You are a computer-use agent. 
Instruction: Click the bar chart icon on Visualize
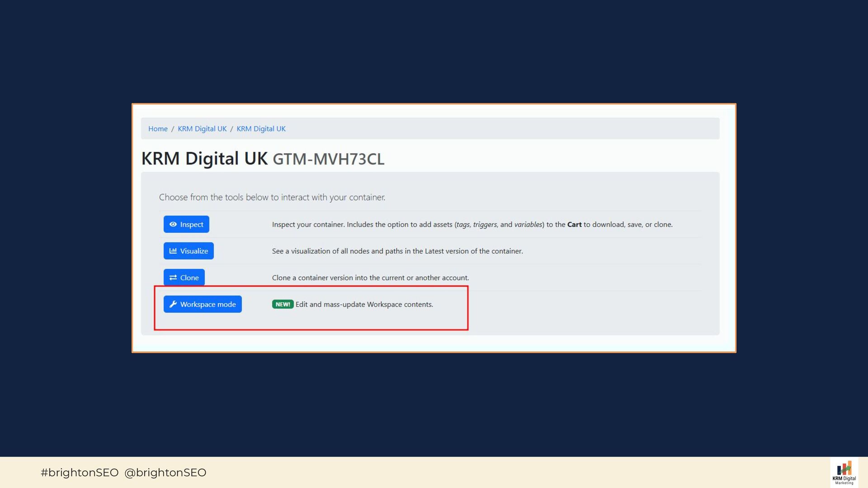point(173,251)
